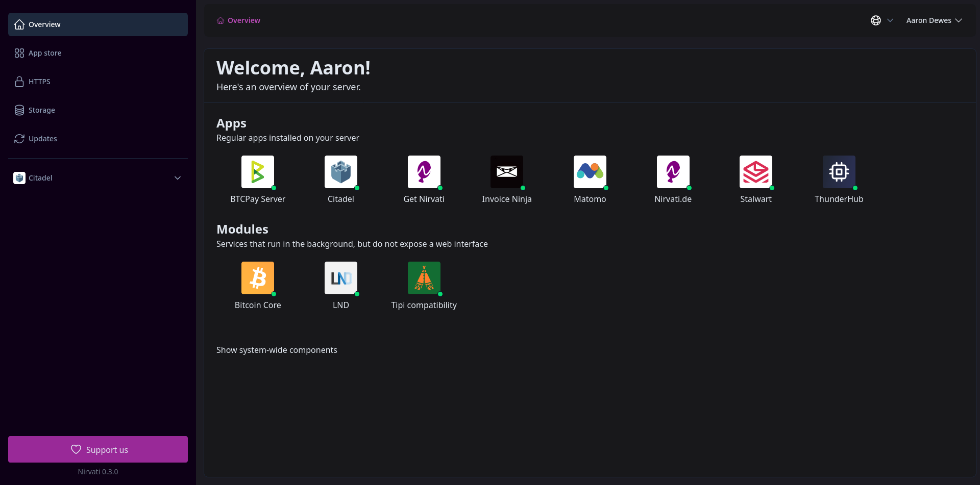Click the Tipi compatibility module icon
The width and height of the screenshot is (980, 485).
coord(424,278)
